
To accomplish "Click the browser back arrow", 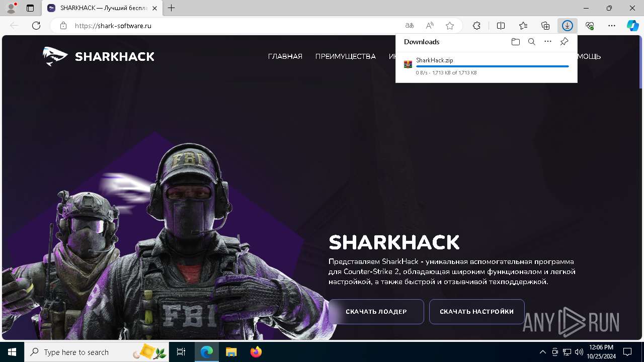I will click(14, 26).
